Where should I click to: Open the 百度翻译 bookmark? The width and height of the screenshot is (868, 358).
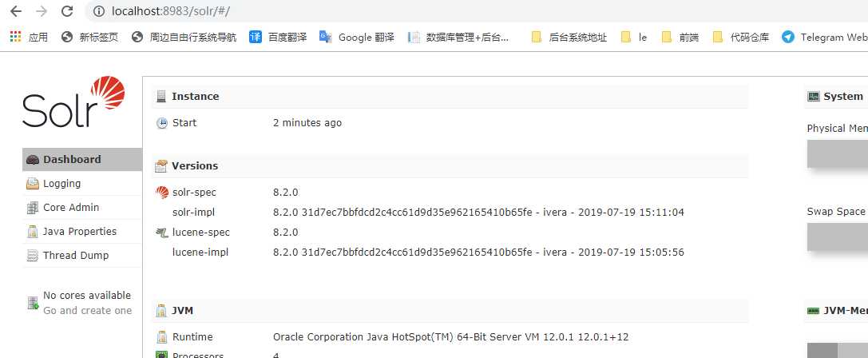click(x=278, y=37)
